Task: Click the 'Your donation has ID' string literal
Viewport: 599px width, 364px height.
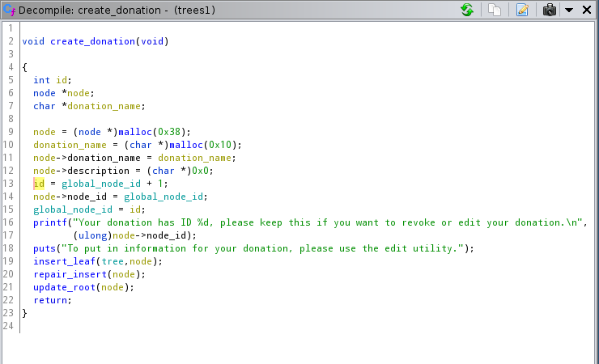Action: coord(327,222)
